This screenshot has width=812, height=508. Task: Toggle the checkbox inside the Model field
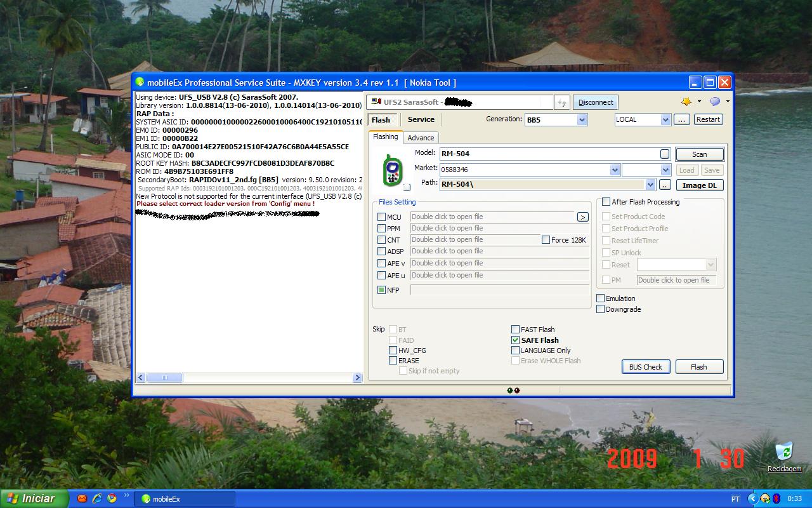pyautogui.click(x=664, y=154)
